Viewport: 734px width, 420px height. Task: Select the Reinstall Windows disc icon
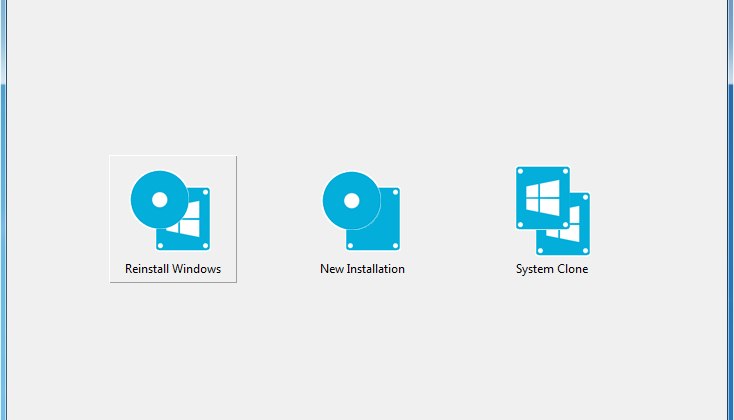[170, 210]
